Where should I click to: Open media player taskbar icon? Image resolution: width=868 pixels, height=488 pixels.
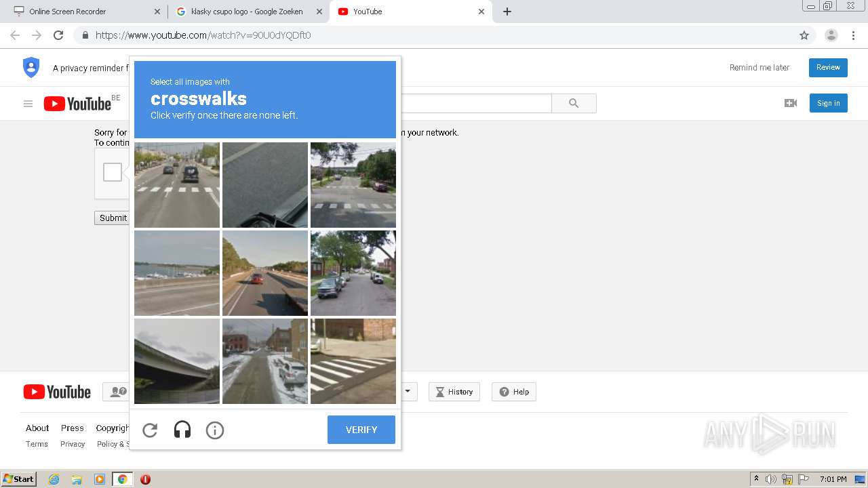coord(99,479)
